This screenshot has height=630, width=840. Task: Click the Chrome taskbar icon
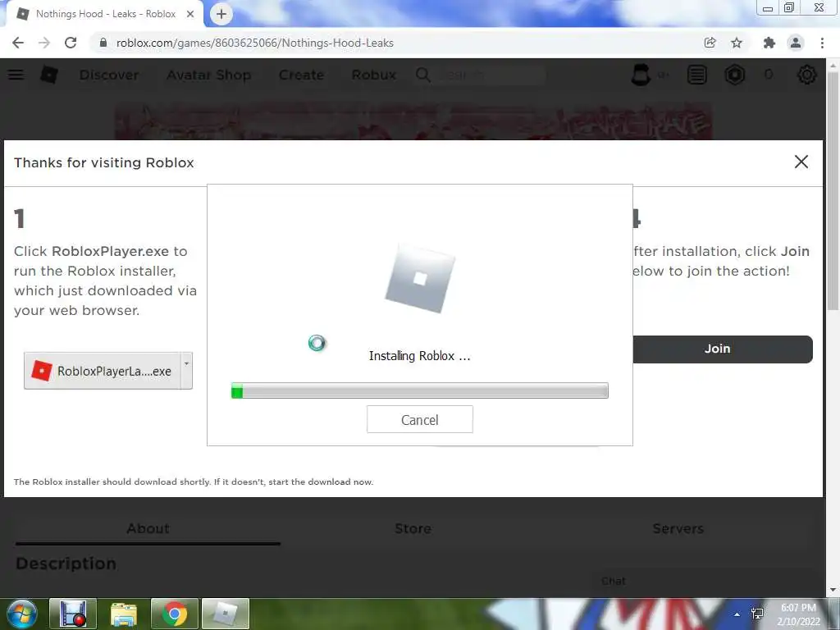[175, 614]
